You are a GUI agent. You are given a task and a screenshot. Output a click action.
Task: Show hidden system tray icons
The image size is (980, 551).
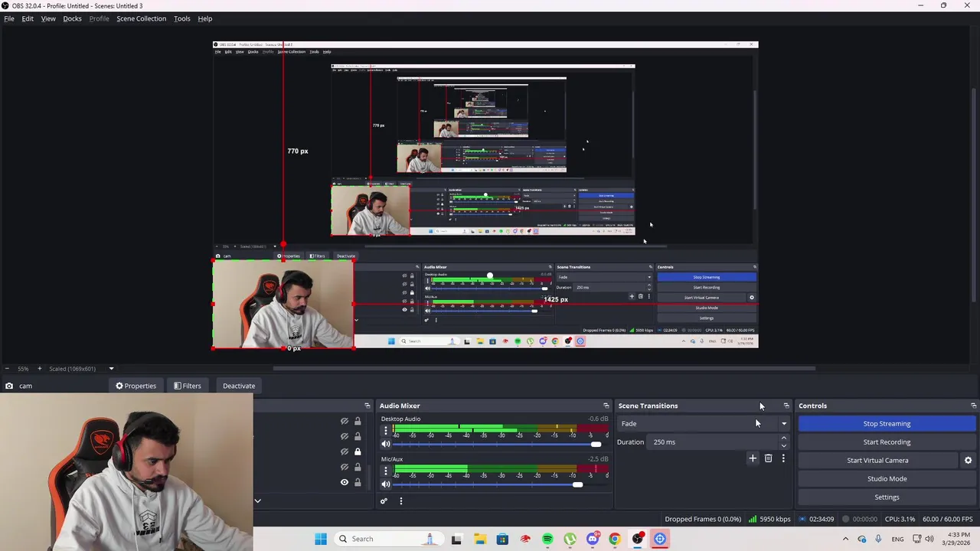click(x=846, y=539)
